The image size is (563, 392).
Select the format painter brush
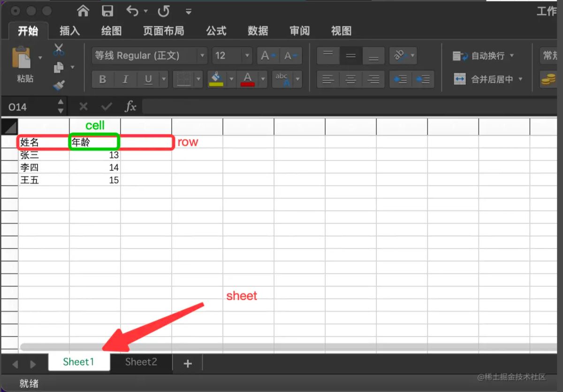(x=59, y=85)
